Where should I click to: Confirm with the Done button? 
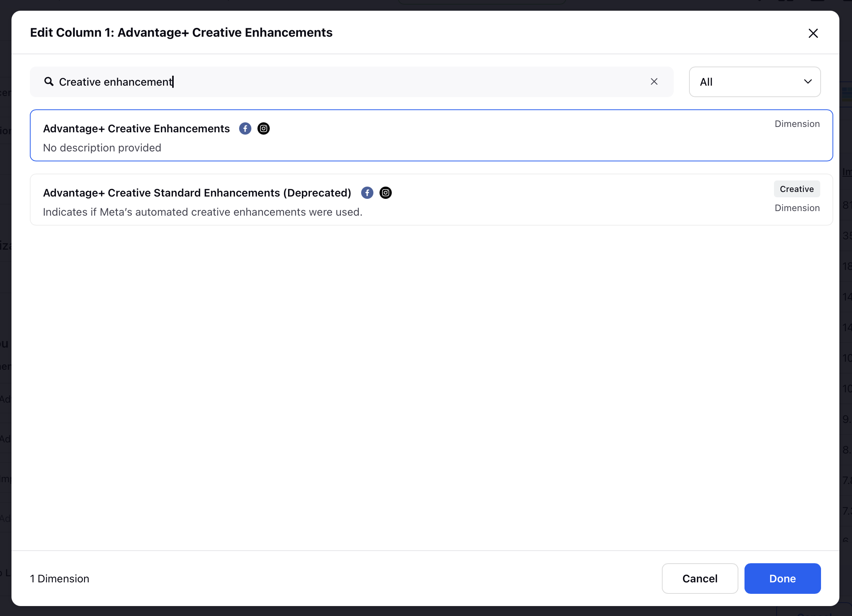(782, 578)
